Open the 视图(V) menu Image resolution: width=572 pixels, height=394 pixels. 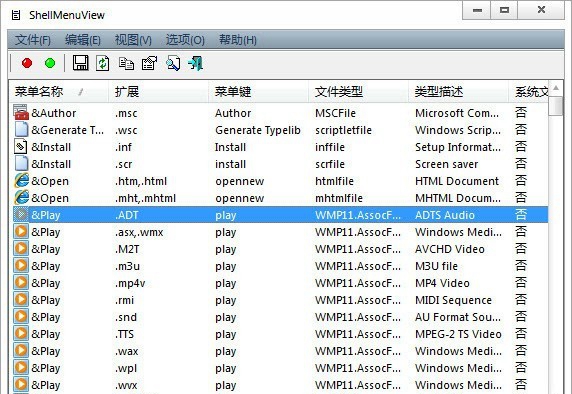pos(133,39)
